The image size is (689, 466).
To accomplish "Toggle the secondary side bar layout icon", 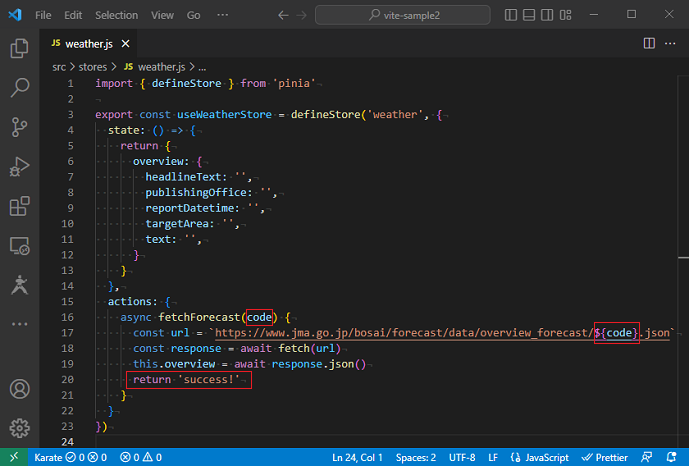I will coord(547,15).
